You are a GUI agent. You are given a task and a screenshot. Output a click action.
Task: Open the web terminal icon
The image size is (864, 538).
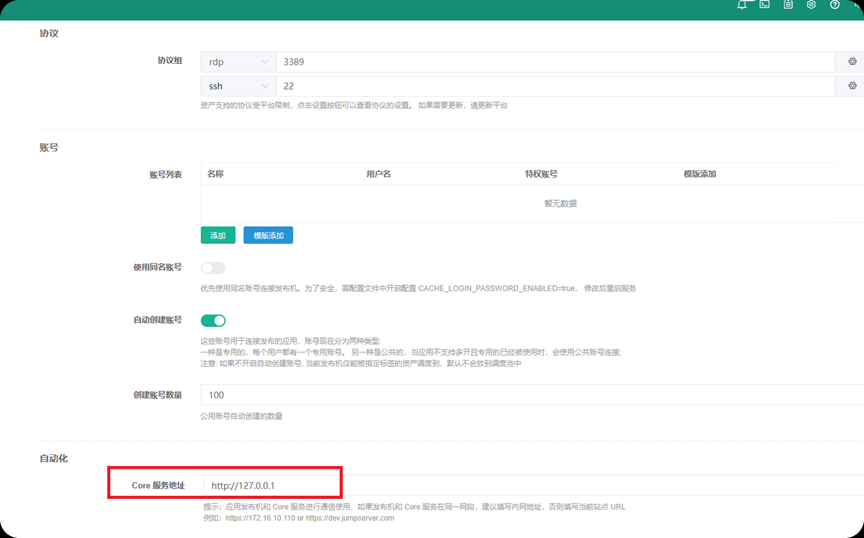[x=764, y=4]
